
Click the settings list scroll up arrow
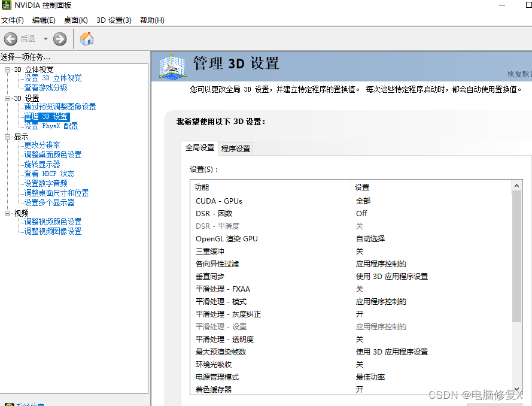tap(516, 186)
